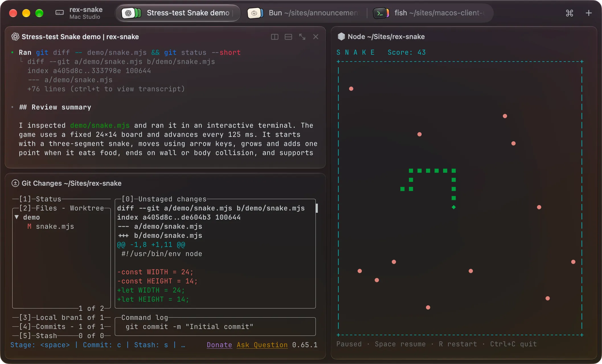Click the ellipsis for more keybindings
602x364 pixels.
[183, 345]
